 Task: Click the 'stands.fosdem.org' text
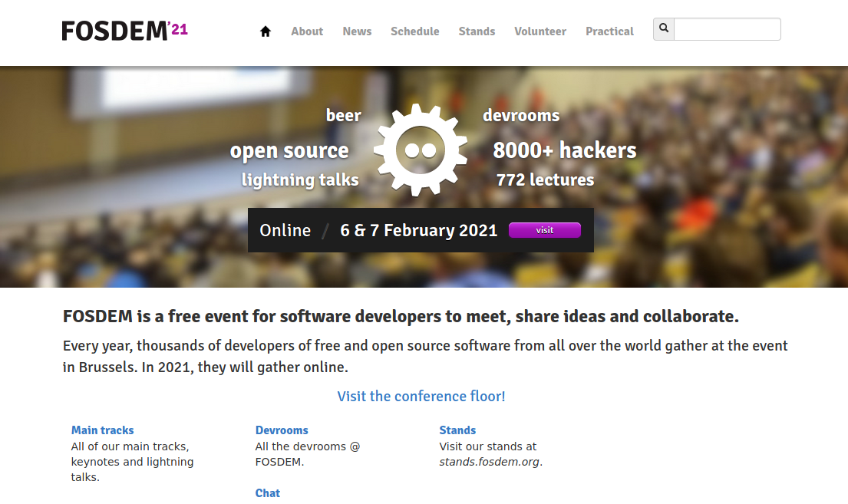click(x=490, y=462)
